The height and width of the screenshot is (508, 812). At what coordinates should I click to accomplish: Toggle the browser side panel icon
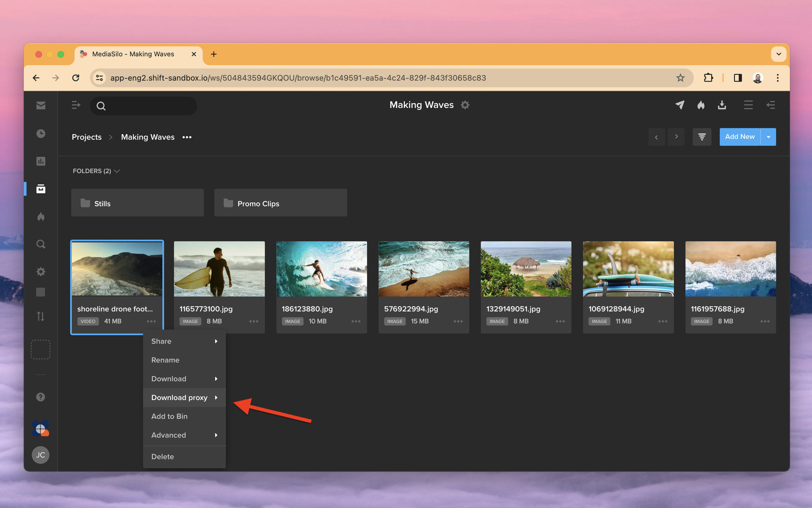click(x=738, y=78)
